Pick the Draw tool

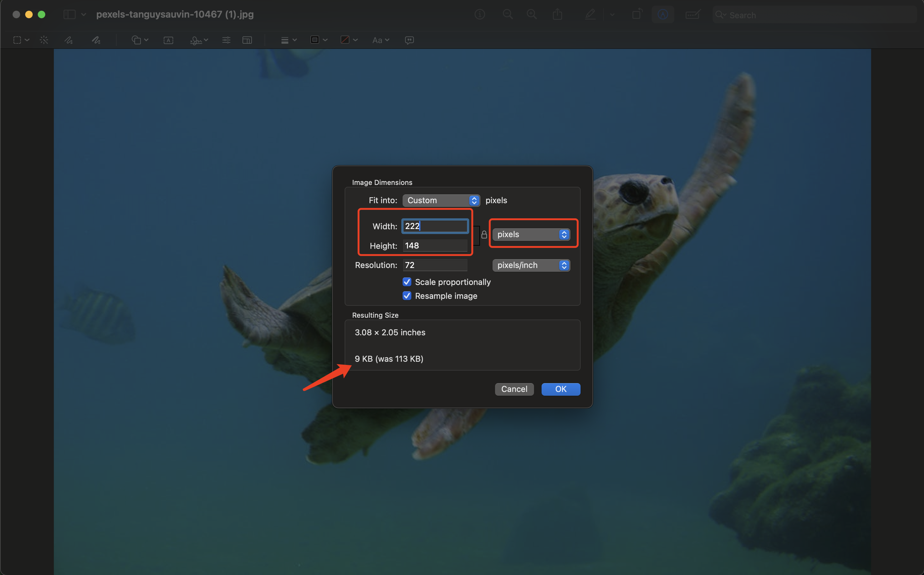coord(96,40)
